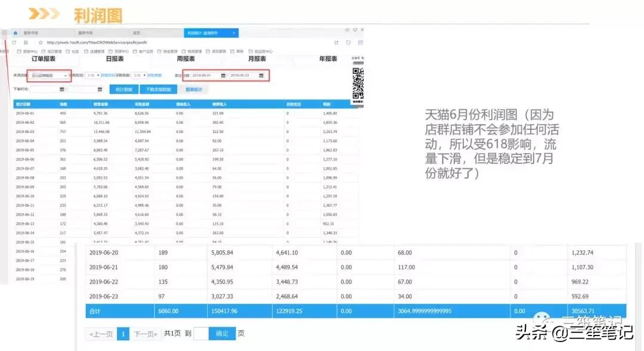This screenshot has width=644, height=351.
Task: Switch to the 月报表 monthly report tab
Action: coord(258,58)
